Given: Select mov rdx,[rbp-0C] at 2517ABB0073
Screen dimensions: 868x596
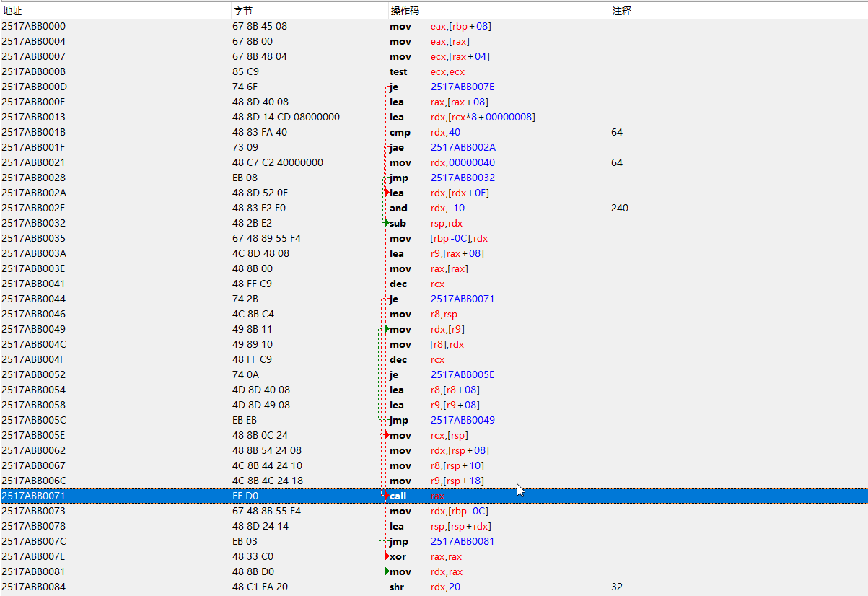Looking at the screenshot, I should coord(439,511).
